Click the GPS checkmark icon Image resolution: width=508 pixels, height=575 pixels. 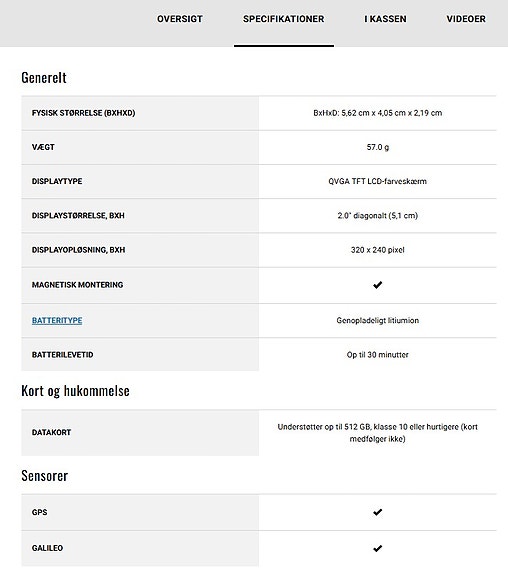tap(377, 512)
